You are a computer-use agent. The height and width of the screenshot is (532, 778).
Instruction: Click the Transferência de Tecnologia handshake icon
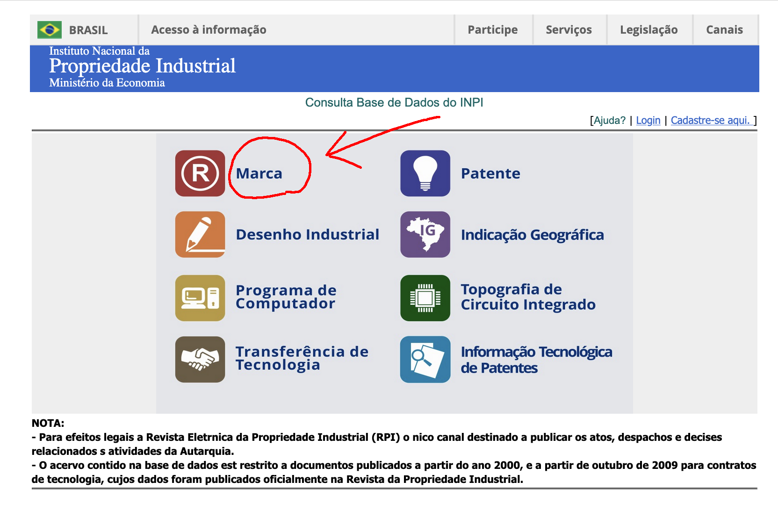pyautogui.click(x=200, y=359)
